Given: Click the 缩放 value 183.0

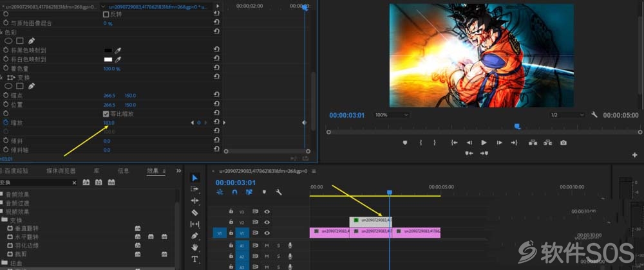Looking at the screenshot, I should 109,123.
